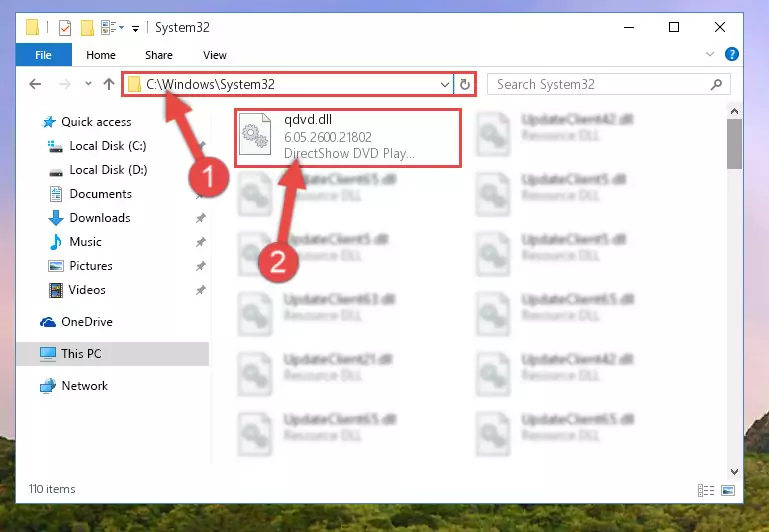The width and height of the screenshot is (769, 532).
Task: Select OneDrive in navigation pane
Action: pyautogui.click(x=87, y=322)
